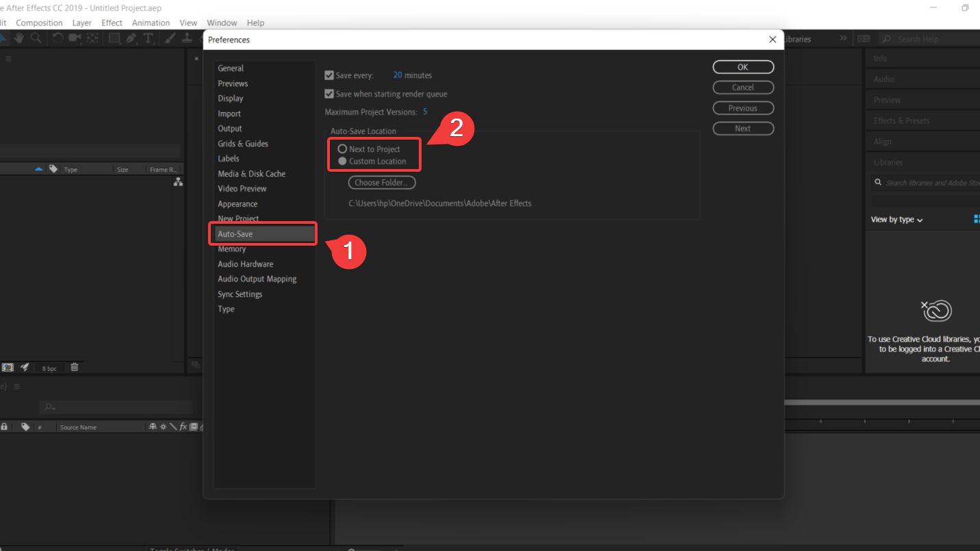Click the workspace reset icon beside Search Help

click(864, 39)
